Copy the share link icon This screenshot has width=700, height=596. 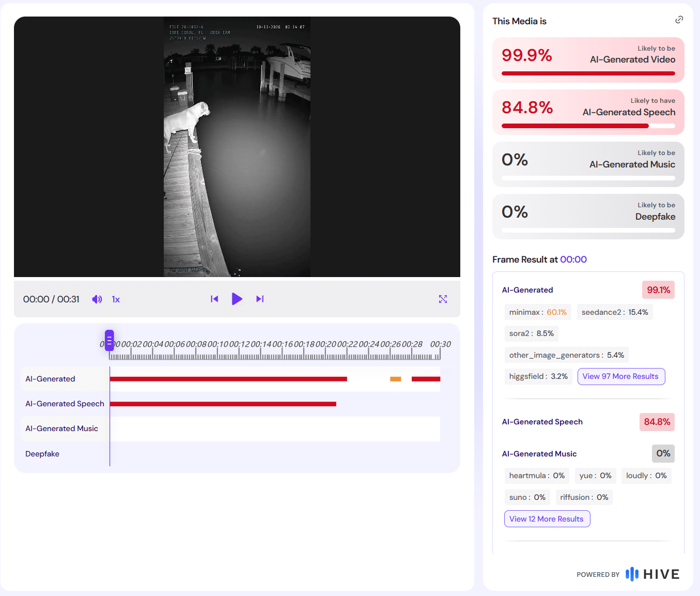click(x=679, y=20)
